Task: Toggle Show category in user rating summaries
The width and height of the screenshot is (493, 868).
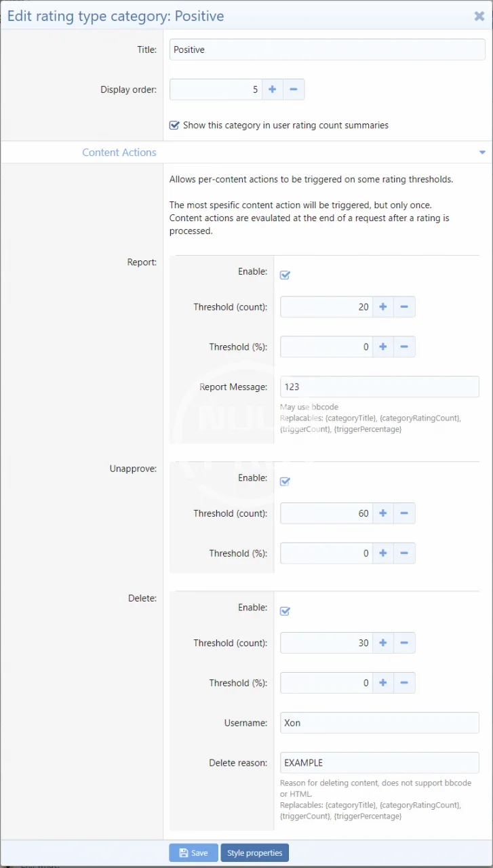Action: click(x=175, y=125)
